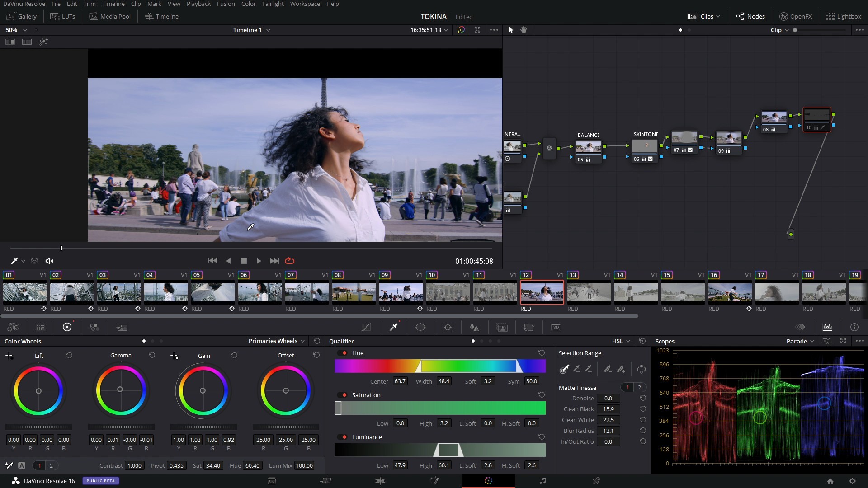Disable the Saturation qualifier toggle
Viewport: 868px width, 488px height.
coord(344,395)
